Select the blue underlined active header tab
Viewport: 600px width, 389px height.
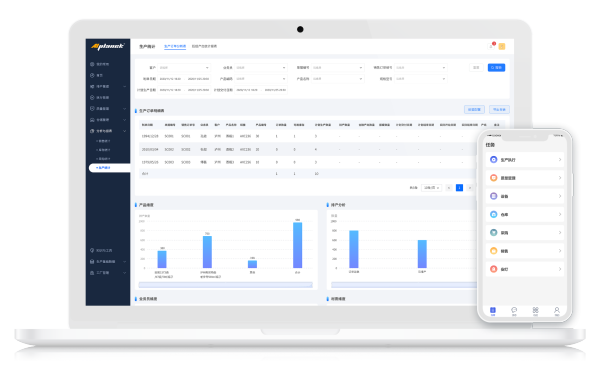pyautogui.click(x=175, y=46)
